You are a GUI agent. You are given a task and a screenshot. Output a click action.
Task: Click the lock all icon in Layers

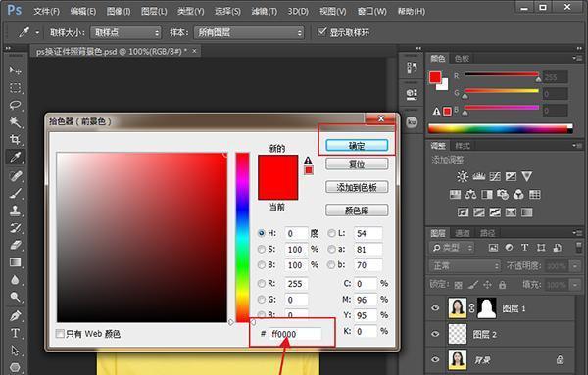tap(503, 285)
